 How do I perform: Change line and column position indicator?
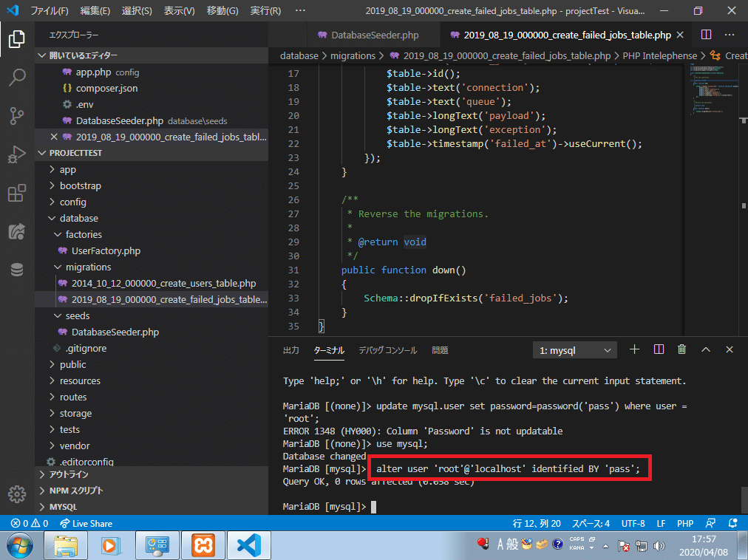coord(536,523)
